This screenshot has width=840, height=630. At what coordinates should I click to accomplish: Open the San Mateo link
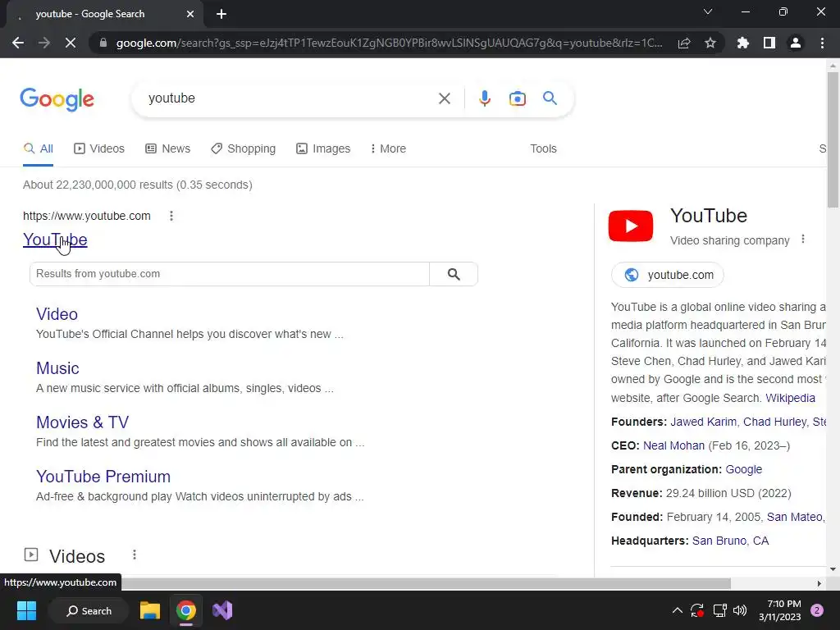(794, 517)
